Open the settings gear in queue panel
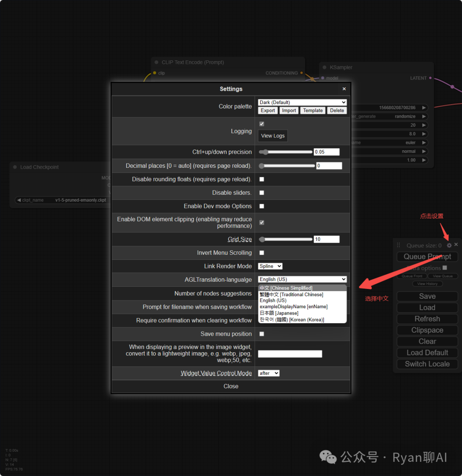Screen dimensions: 462x476 pyautogui.click(x=449, y=245)
